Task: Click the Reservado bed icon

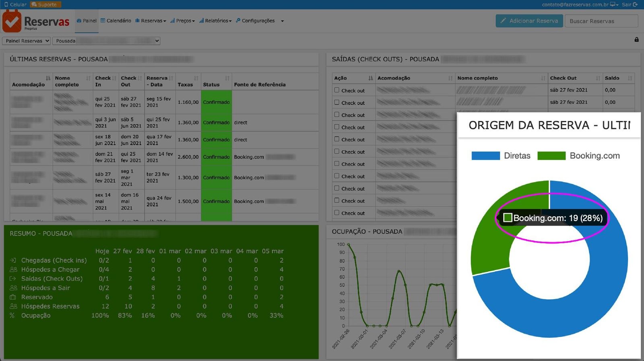Action: tap(13, 297)
